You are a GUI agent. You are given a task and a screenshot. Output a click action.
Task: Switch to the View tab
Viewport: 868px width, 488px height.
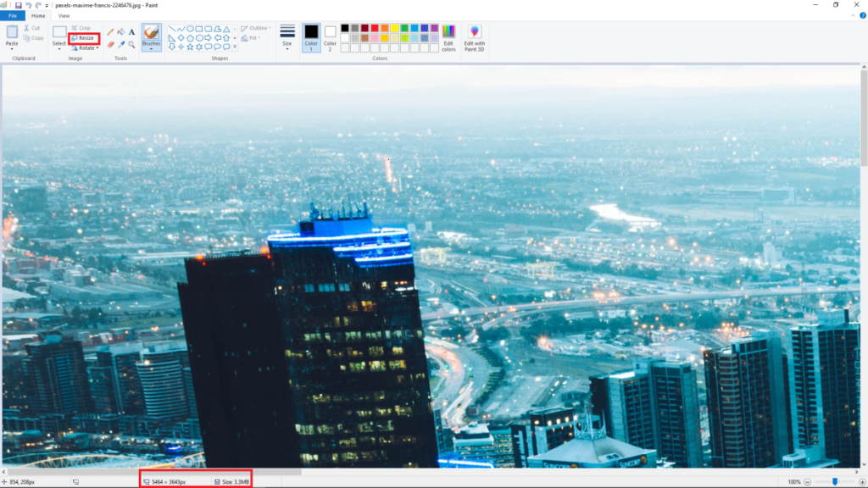click(64, 15)
